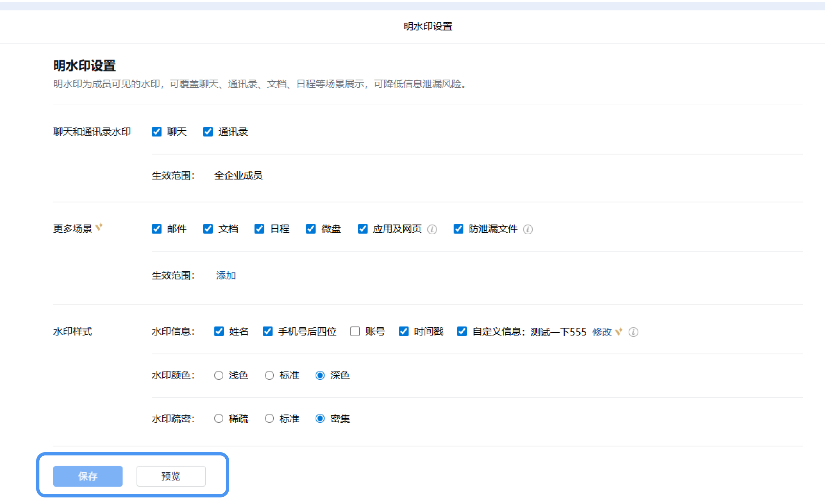The image size is (825, 504).
Task: Click the 全企业成员 scope text
Action: [238, 175]
